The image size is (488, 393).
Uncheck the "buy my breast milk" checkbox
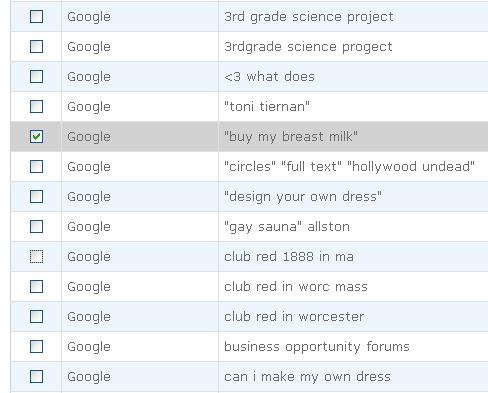(x=36, y=136)
